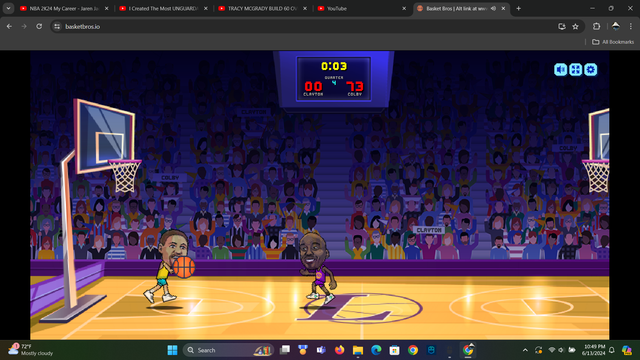Check the battery tray icon
This screenshot has width=640, height=360.
pos(572,350)
